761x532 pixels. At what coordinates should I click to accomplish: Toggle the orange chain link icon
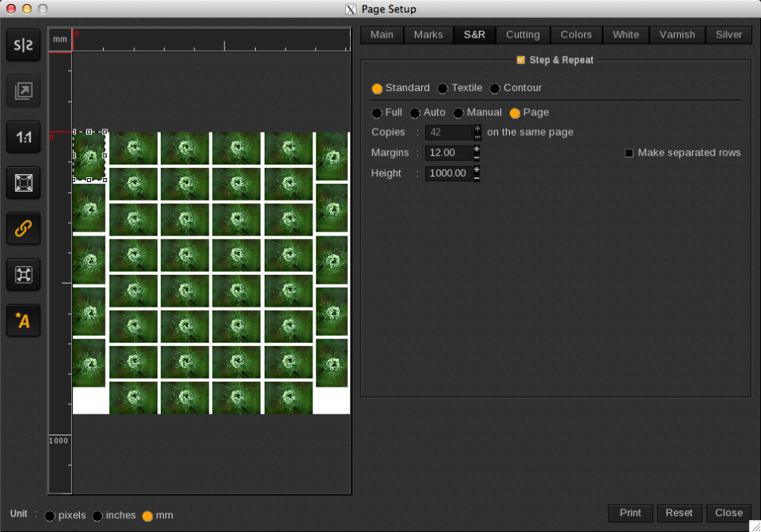click(23, 228)
